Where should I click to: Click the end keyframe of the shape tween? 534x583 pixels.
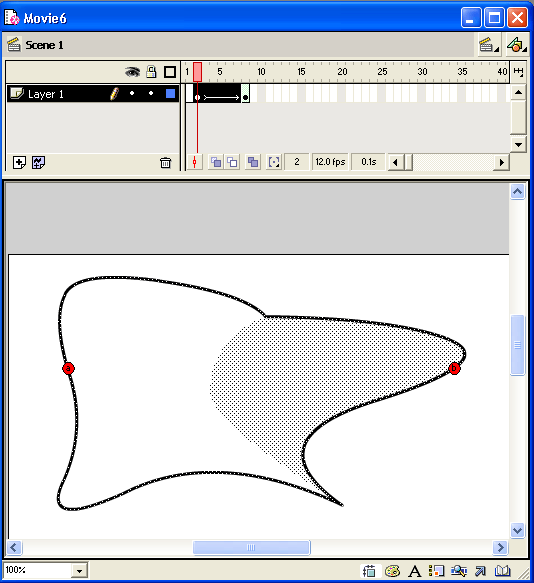pos(245,94)
